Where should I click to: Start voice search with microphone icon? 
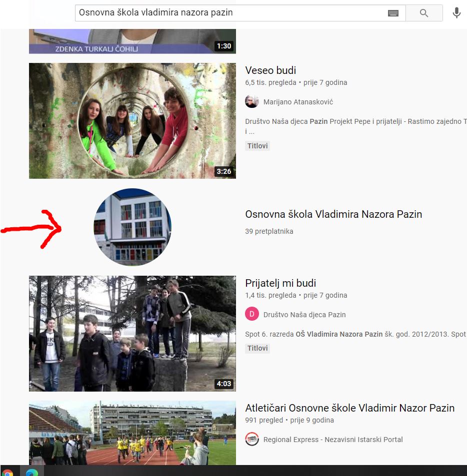(456, 13)
